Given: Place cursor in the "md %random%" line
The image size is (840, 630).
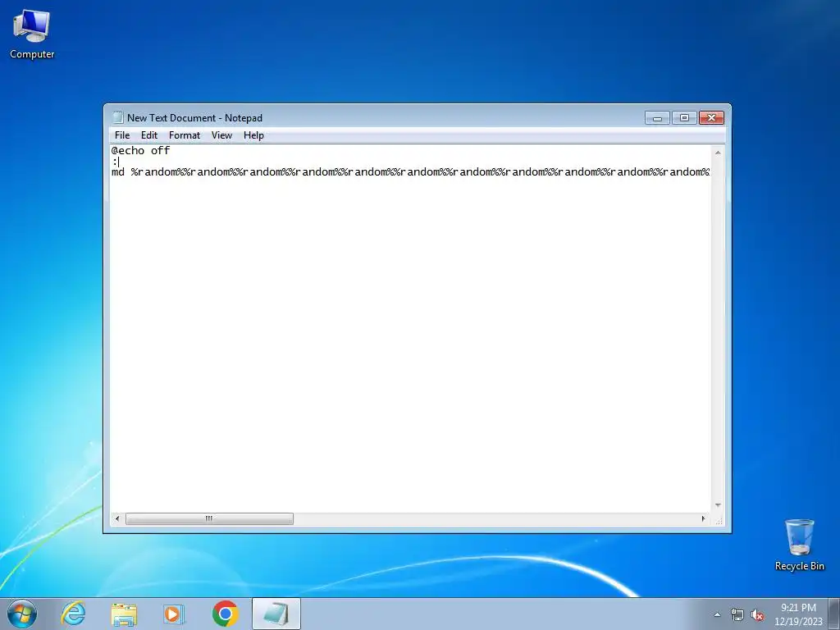Looking at the screenshot, I should (x=410, y=172).
